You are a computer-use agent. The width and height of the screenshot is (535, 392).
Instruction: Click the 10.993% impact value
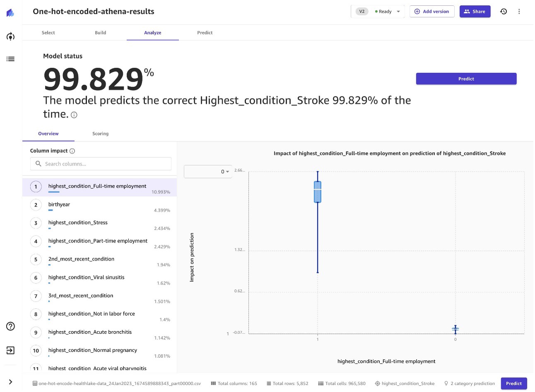pyautogui.click(x=161, y=192)
